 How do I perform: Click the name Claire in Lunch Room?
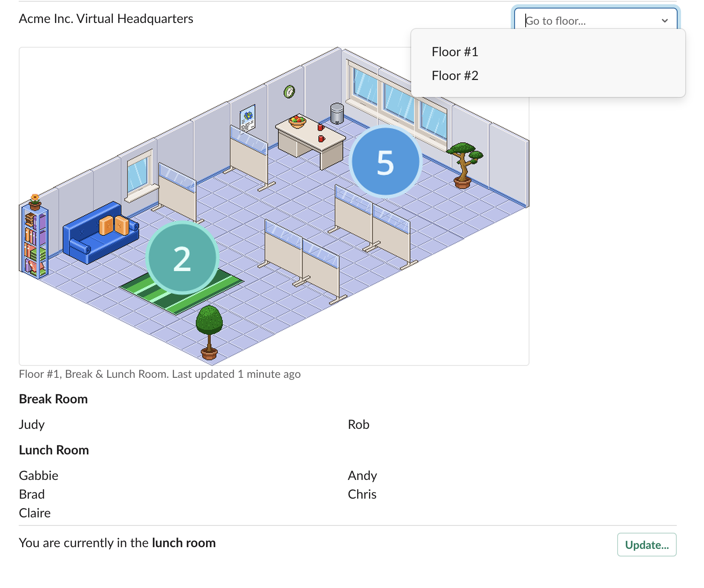point(35,513)
